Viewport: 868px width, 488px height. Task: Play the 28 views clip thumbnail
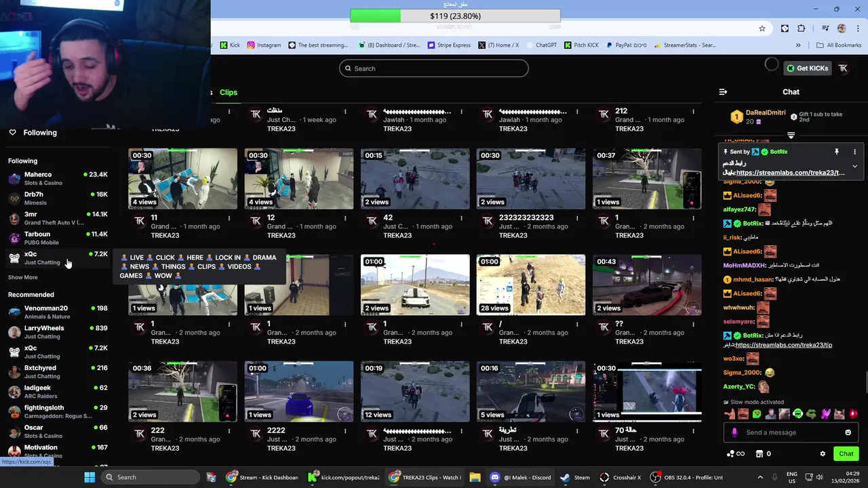pos(531,285)
